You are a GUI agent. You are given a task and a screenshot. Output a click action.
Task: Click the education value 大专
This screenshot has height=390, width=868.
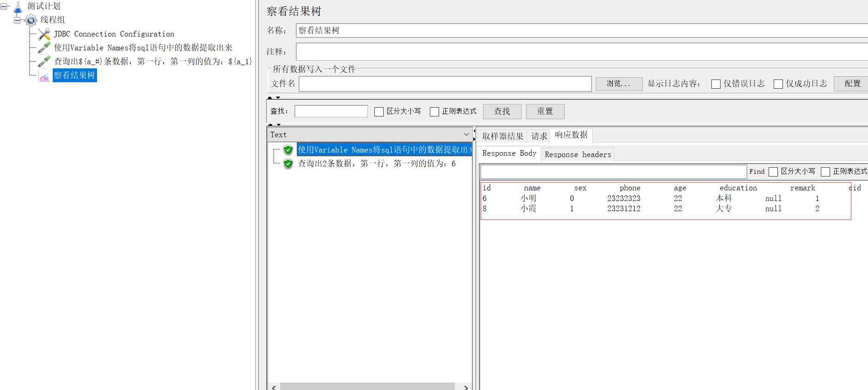click(x=724, y=208)
